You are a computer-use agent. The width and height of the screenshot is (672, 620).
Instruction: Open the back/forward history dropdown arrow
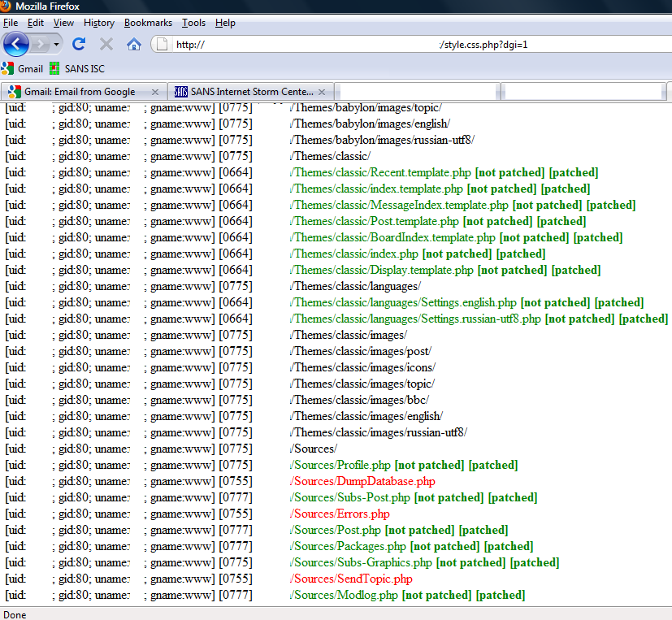(56, 44)
